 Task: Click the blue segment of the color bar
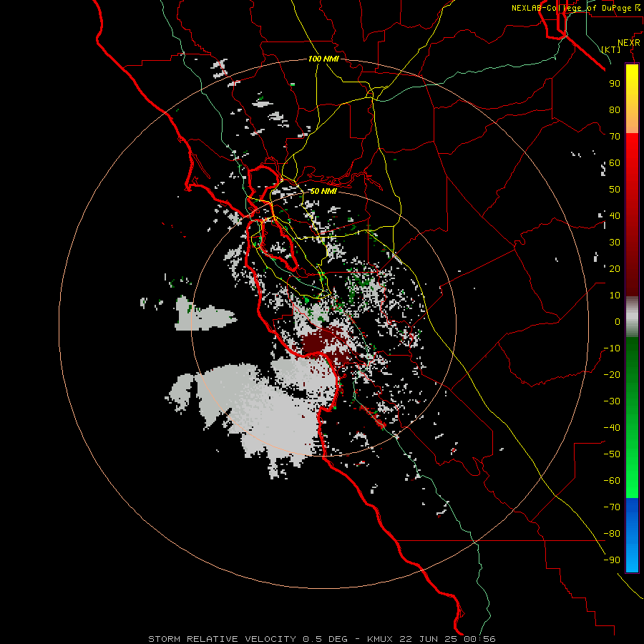pyautogui.click(x=632, y=535)
